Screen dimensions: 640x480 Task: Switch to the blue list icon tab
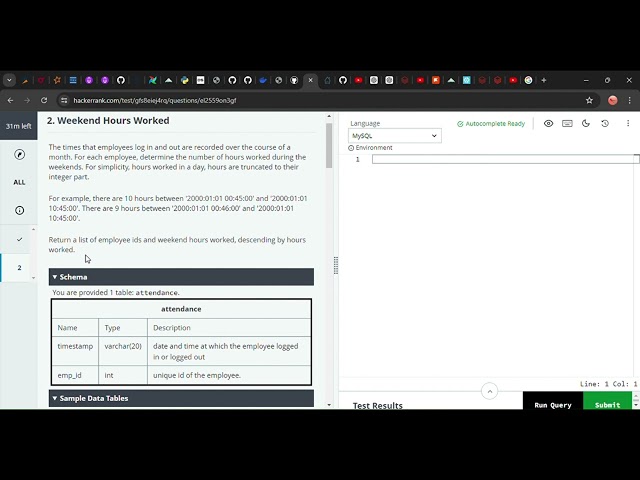[73, 80]
